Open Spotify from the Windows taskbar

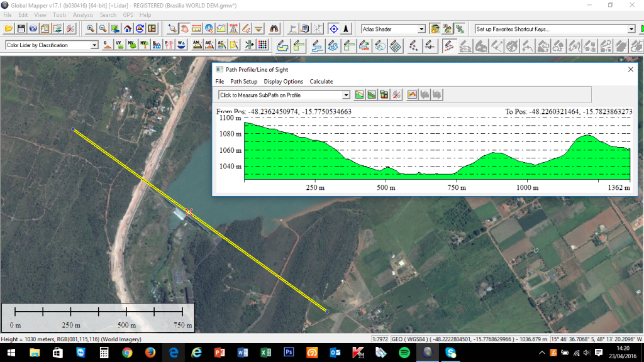click(404, 353)
